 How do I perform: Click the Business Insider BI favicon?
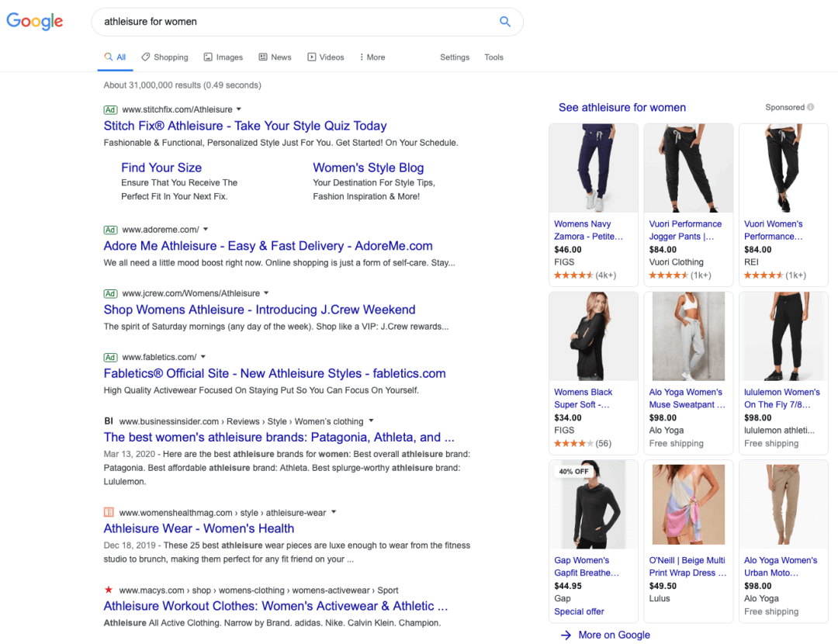pyautogui.click(x=109, y=421)
